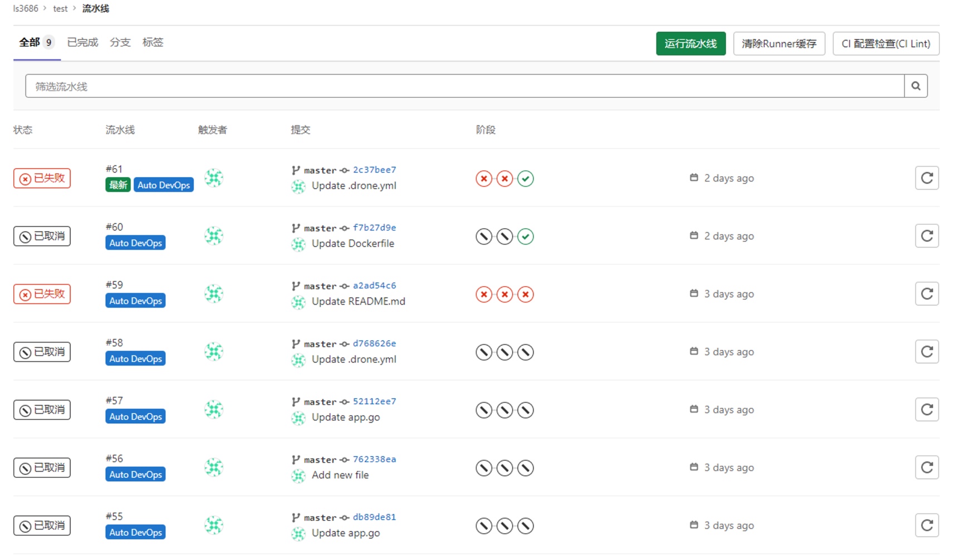
Task: Open trigger user avatar for pipeline #57
Action: (214, 410)
